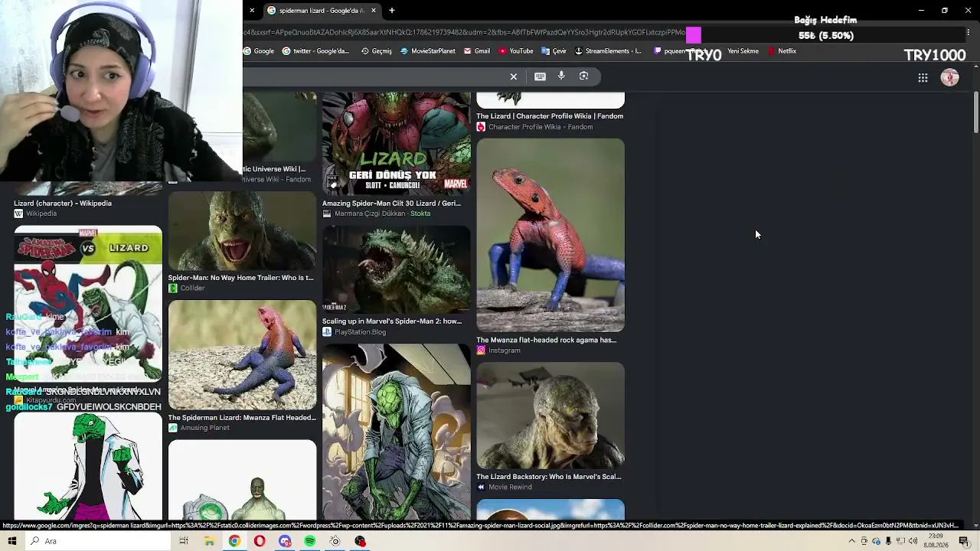Open the Lizard in lab coat comic art
The height and width of the screenshot is (551, 980).
tap(397, 432)
